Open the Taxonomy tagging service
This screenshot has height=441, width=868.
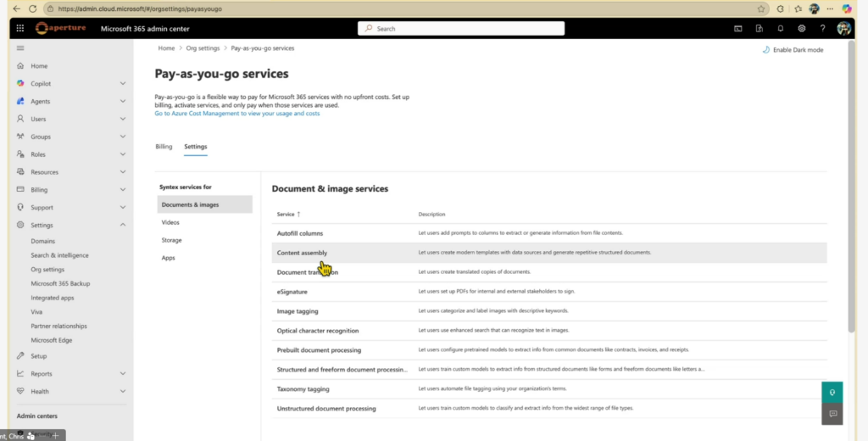(x=303, y=389)
